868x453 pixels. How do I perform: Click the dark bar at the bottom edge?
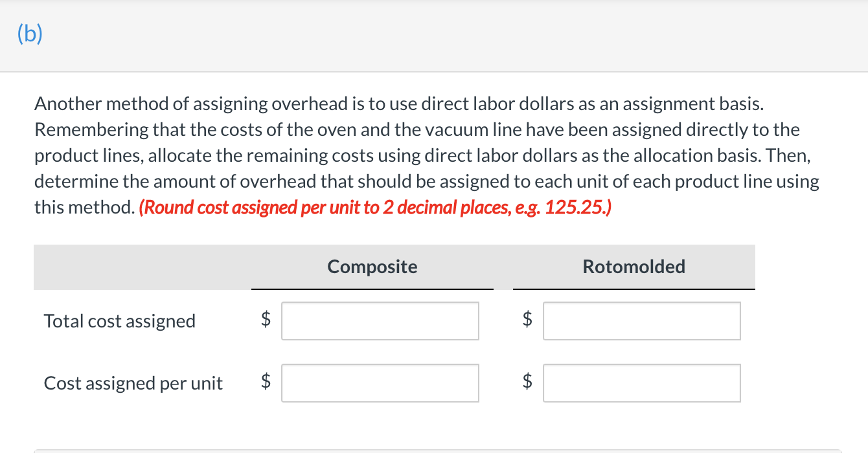pyautogui.click(x=434, y=450)
